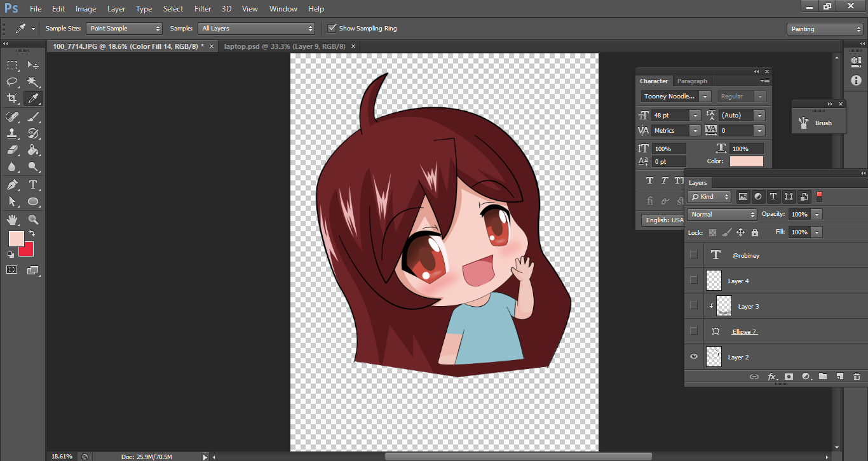Select the Ellipse shape tool
Viewport: 868px width, 461px height.
coord(33,201)
